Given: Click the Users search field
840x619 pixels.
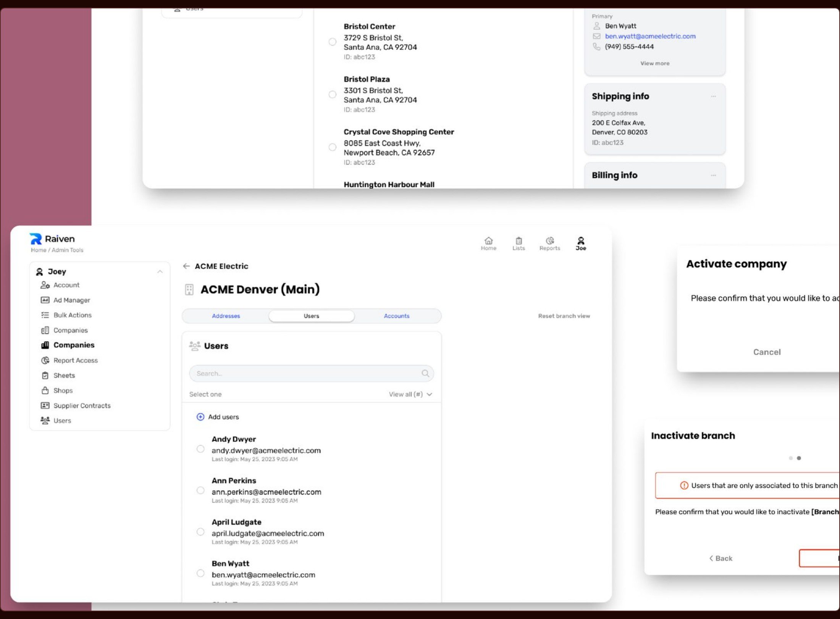Looking at the screenshot, I should tap(312, 373).
